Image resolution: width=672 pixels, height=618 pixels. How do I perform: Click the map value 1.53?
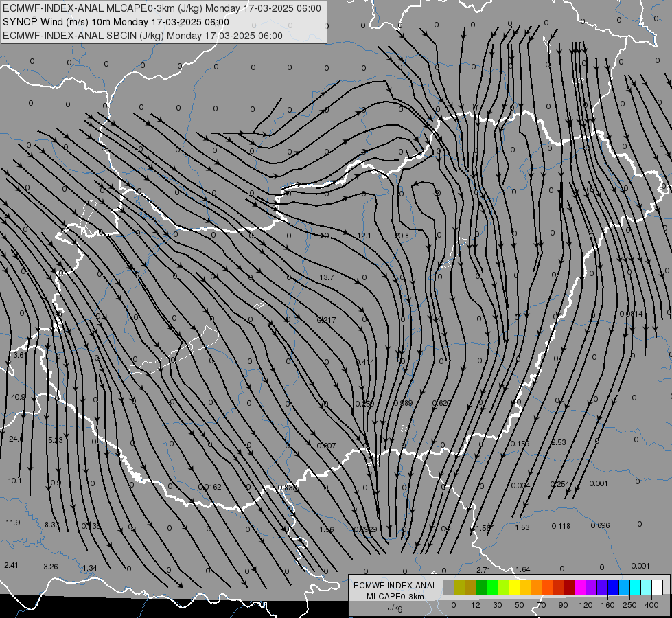tap(522, 527)
